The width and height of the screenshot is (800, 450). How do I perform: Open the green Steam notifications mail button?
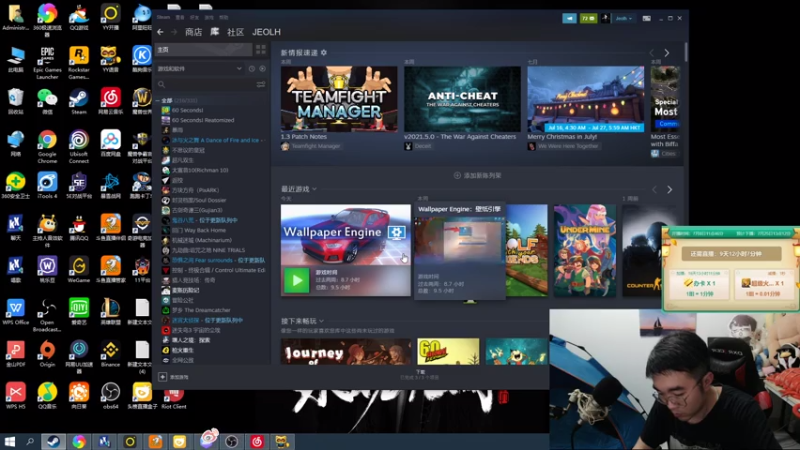[x=588, y=18]
